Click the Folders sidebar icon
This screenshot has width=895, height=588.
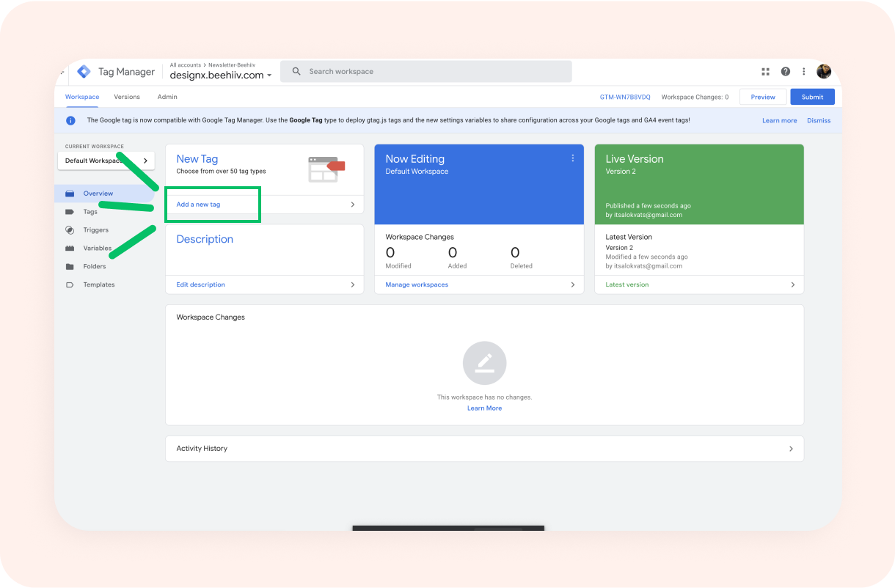[70, 267]
